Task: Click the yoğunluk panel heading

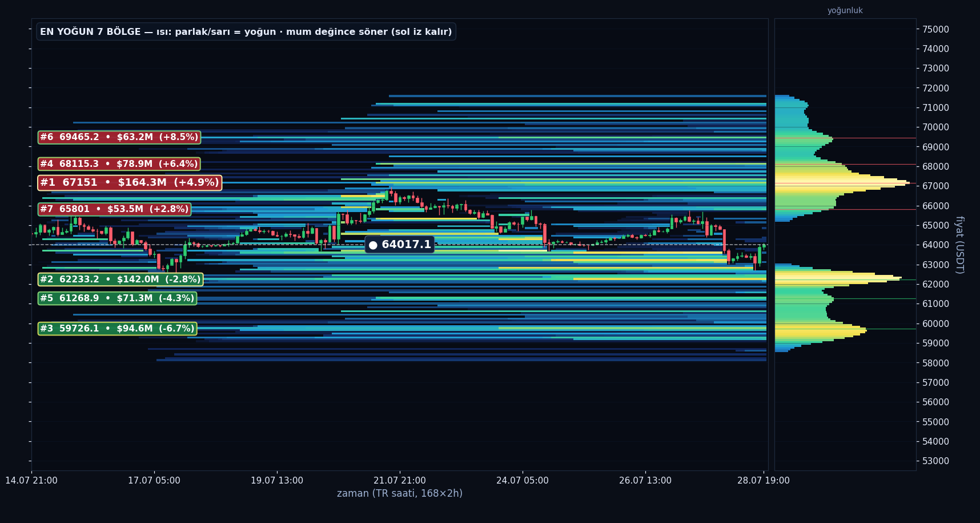Action: [x=845, y=10]
